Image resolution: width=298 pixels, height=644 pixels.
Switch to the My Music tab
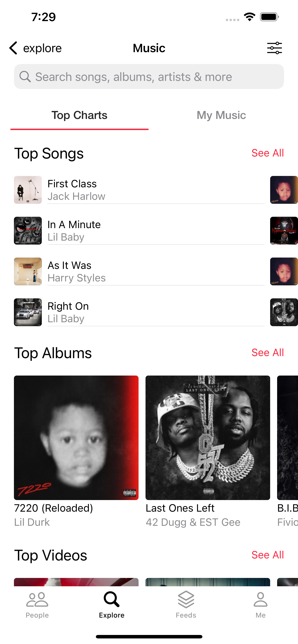pos(221,115)
